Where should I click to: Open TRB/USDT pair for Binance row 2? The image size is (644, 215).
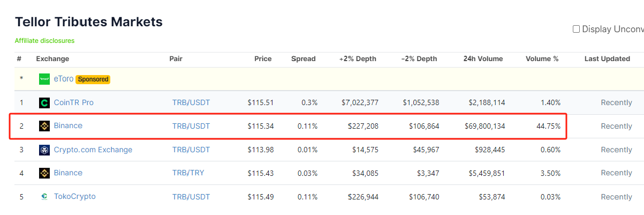point(191,126)
